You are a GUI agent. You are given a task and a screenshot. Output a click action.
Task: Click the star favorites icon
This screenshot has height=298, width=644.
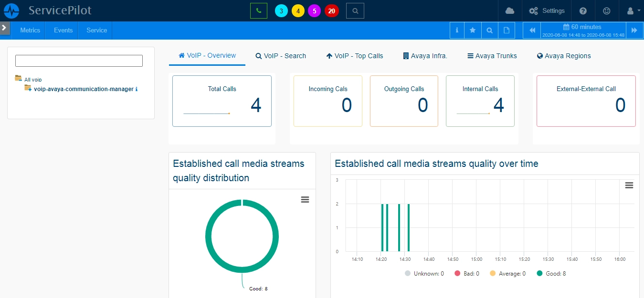click(x=473, y=30)
